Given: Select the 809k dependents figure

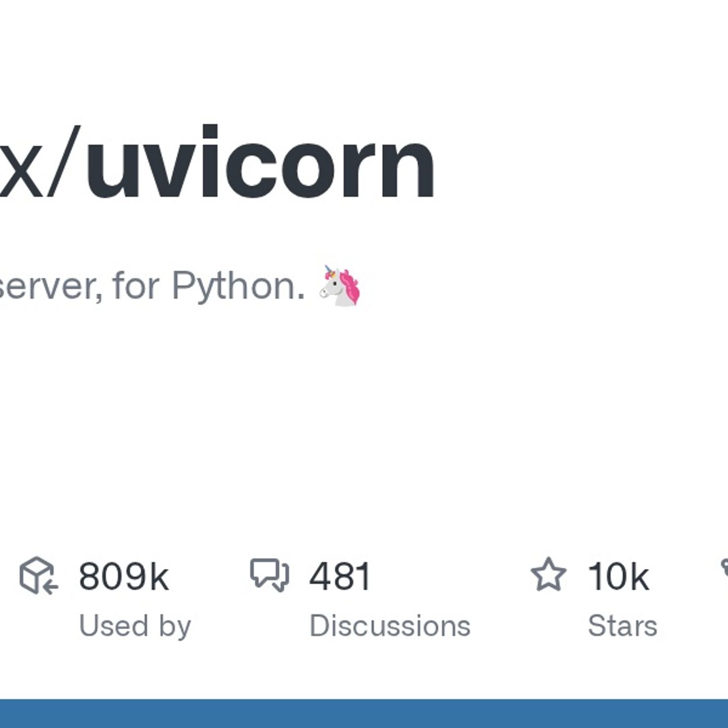Looking at the screenshot, I should click(125, 576).
